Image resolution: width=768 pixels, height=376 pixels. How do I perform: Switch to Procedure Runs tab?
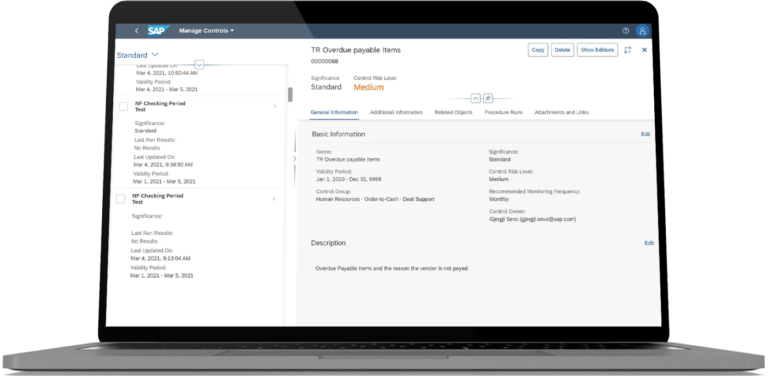[x=504, y=112]
